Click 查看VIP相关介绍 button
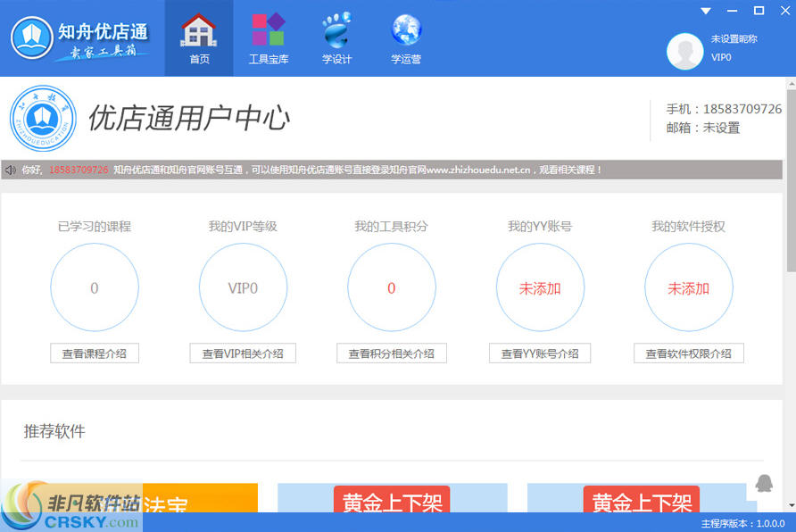796x532 pixels. point(243,353)
